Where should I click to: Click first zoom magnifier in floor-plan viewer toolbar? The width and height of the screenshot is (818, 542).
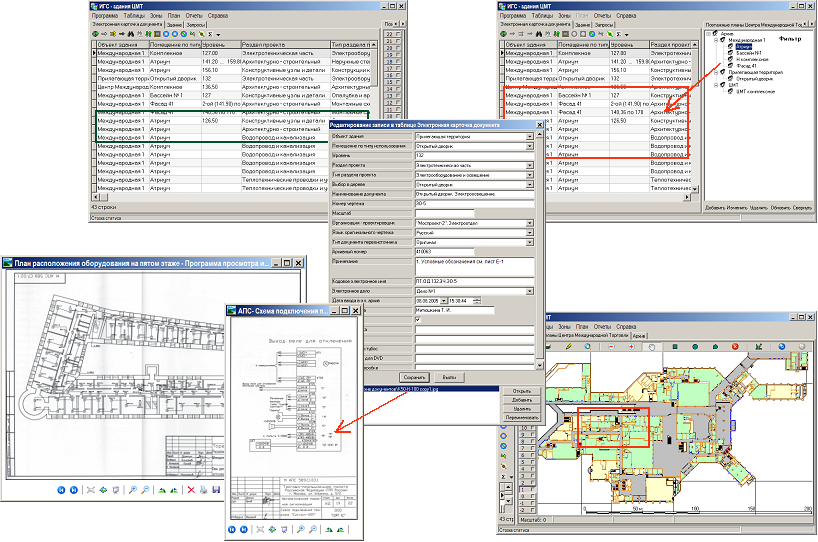[133, 490]
